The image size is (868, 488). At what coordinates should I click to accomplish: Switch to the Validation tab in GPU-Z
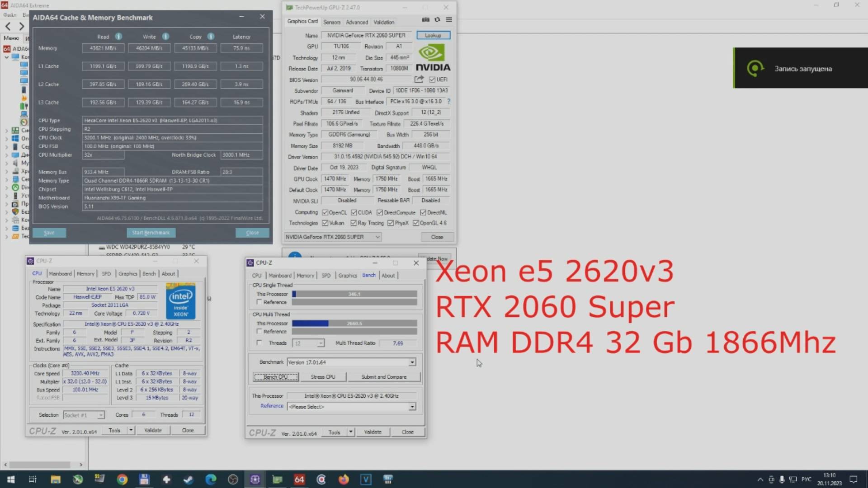(384, 22)
